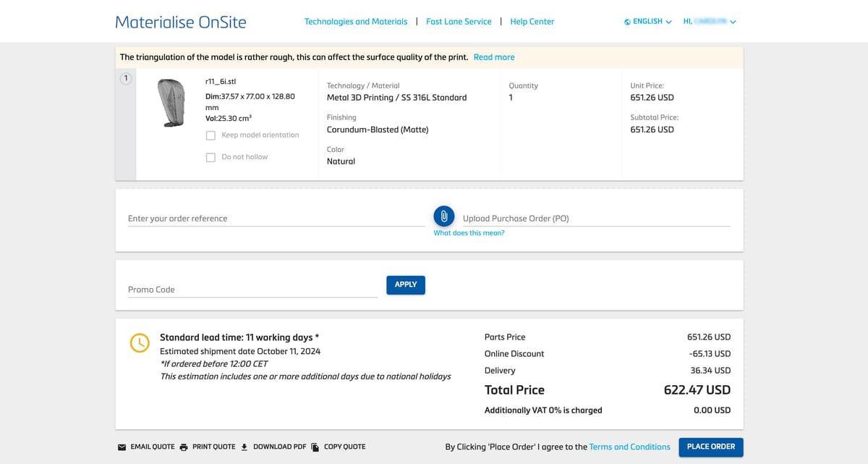Click the Subtotal Price label
Viewport: 868px width, 464px height.
coord(655,117)
